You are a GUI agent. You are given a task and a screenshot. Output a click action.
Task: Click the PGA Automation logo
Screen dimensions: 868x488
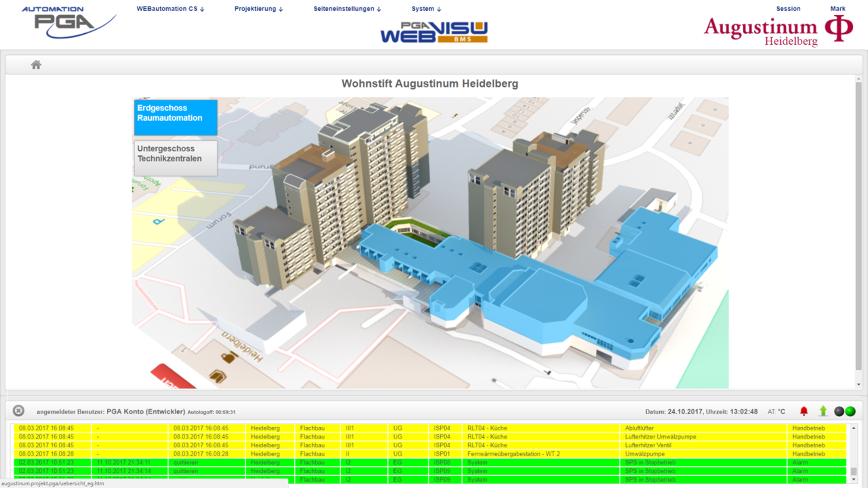(69, 22)
